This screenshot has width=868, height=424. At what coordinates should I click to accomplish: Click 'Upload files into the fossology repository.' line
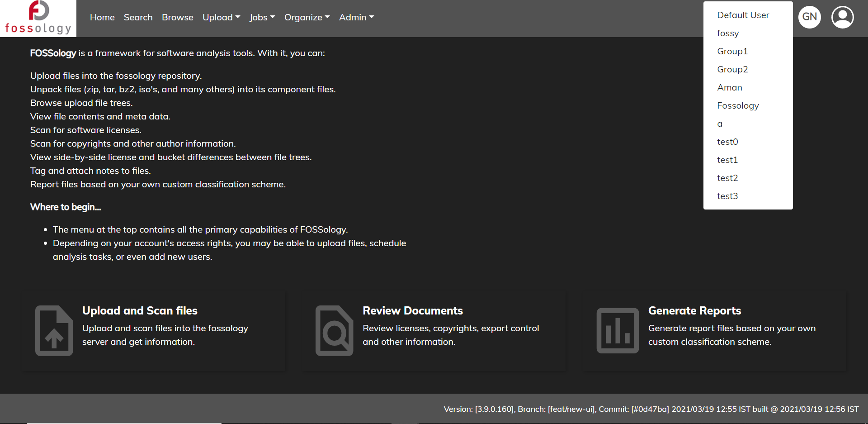coord(116,76)
